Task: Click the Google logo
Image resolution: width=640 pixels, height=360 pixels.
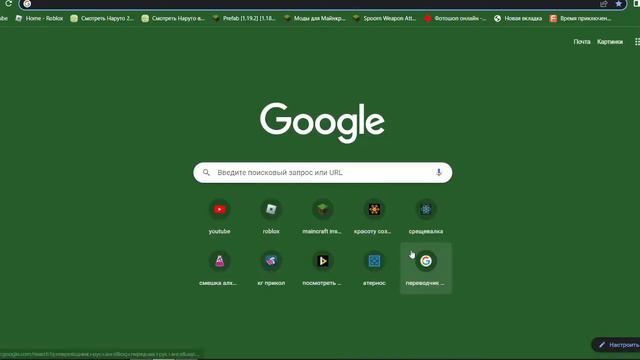Action: [322, 122]
